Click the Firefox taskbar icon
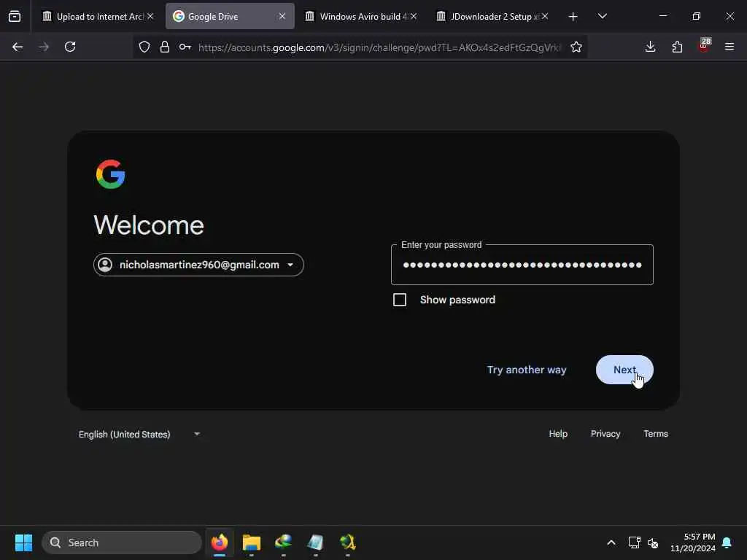The width and height of the screenshot is (747, 560). (x=219, y=542)
